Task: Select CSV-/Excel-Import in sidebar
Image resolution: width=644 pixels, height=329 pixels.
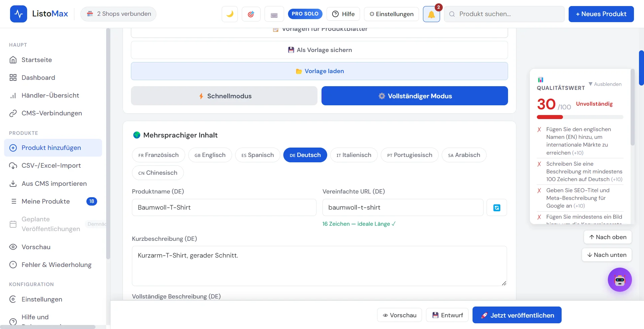Action: (53, 165)
